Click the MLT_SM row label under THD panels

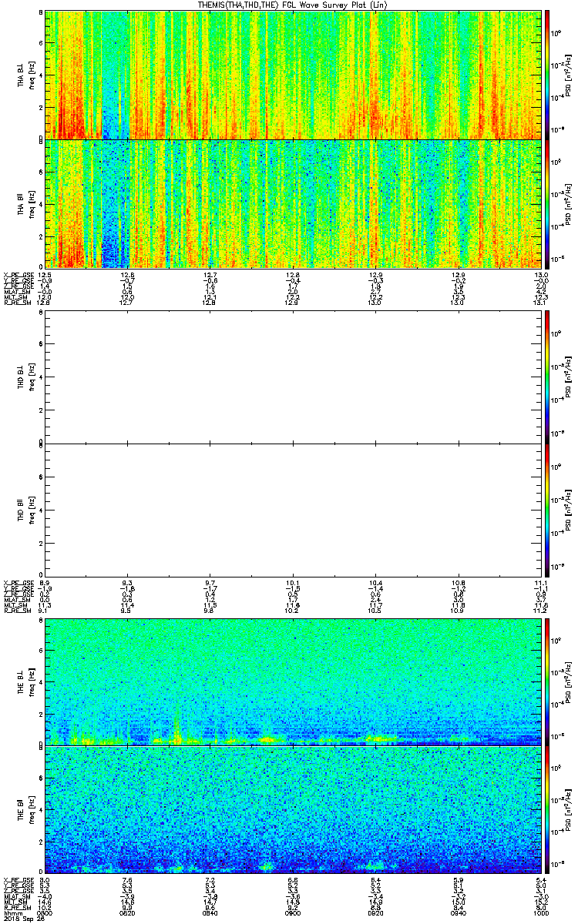[x=15, y=604]
